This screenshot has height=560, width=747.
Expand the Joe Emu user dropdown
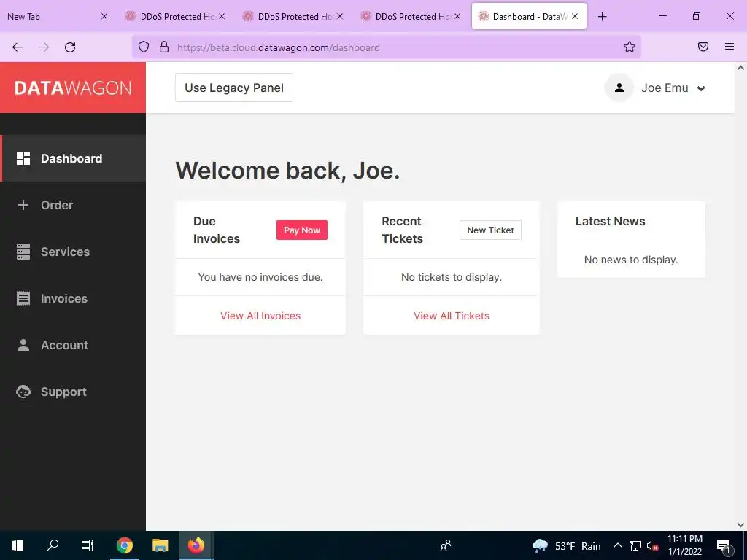[673, 87]
